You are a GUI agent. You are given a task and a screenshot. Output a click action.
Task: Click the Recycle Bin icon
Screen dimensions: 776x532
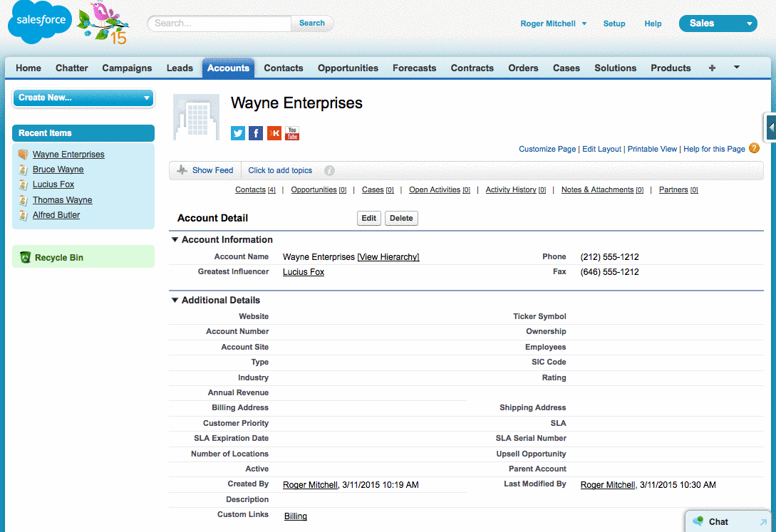coord(25,257)
